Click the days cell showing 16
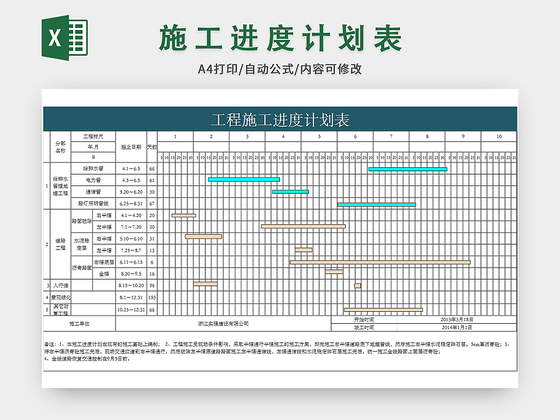Viewport: 560px width, 420px height. pos(152,274)
